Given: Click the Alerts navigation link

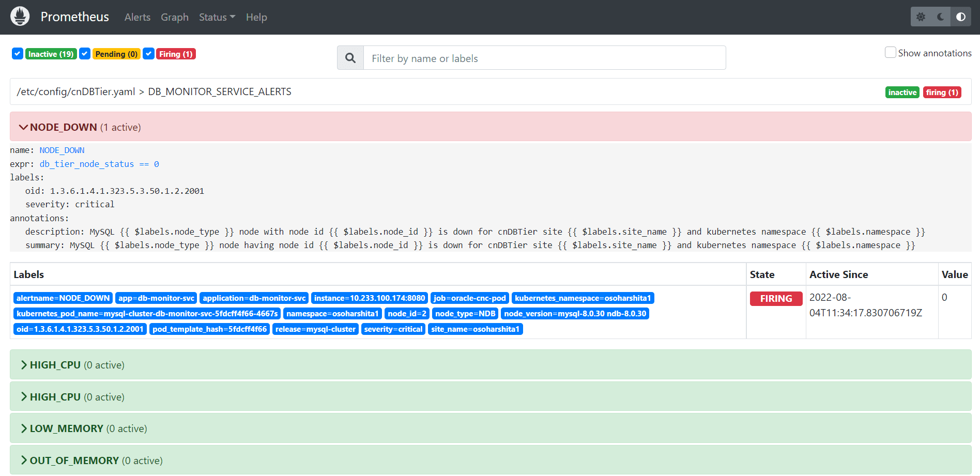Looking at the screenshot, I should [x=137, y=17].
